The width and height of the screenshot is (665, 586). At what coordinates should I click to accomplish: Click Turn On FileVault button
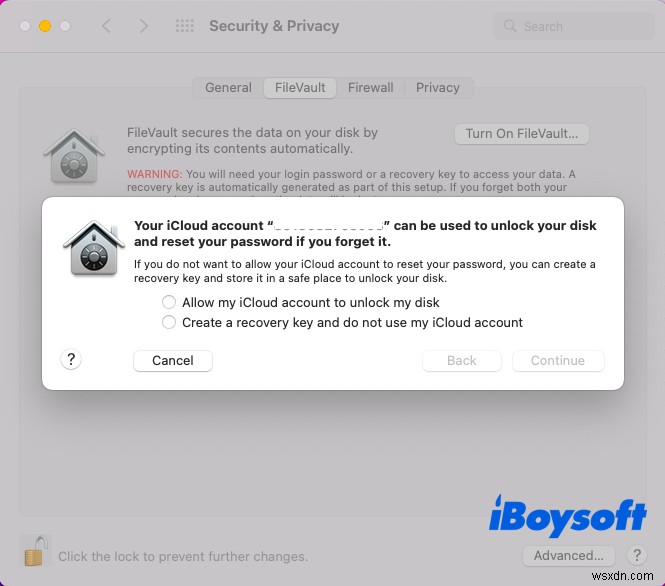click(x=522, y=134)
